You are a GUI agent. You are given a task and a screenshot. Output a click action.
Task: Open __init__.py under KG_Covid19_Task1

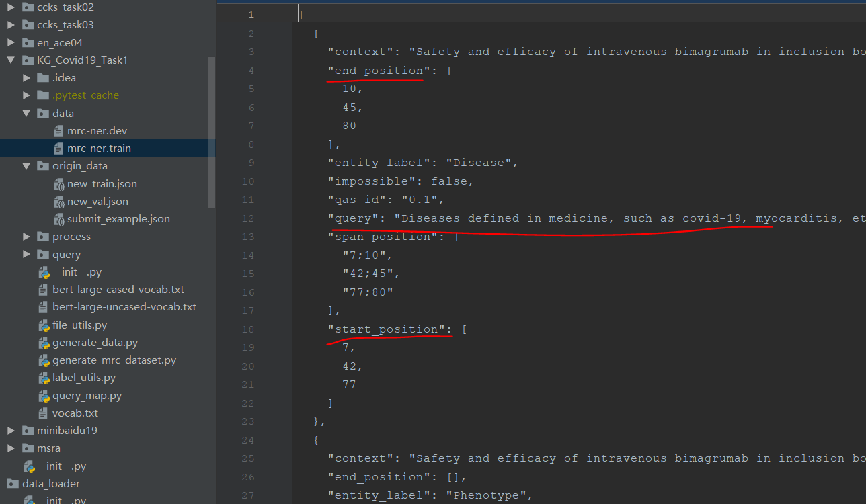coord(77,272)
